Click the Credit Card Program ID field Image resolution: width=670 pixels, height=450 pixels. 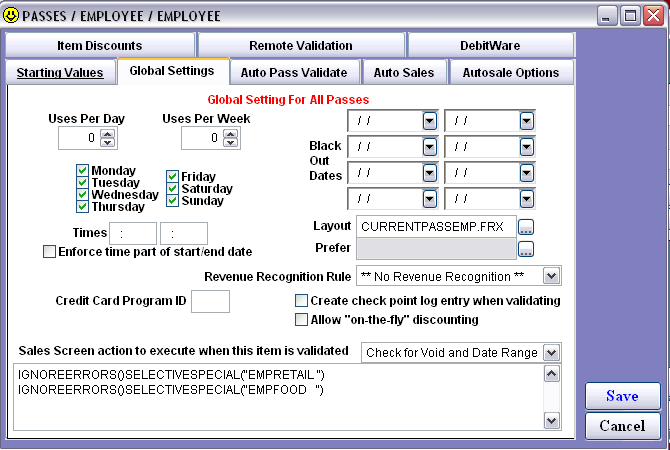210,301
